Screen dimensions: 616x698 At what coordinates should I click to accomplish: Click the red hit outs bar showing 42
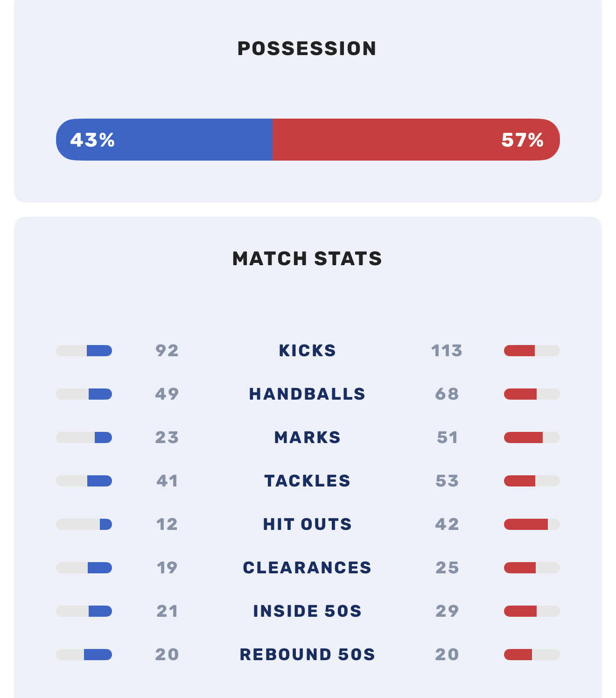point(526,524)
